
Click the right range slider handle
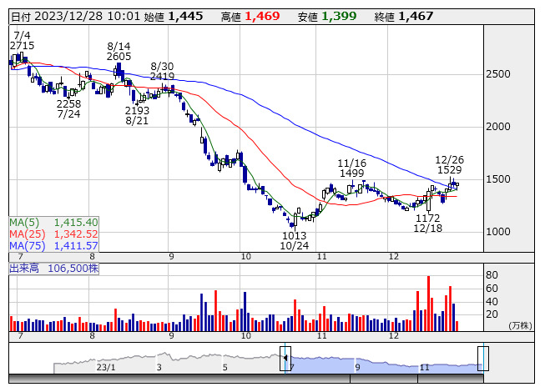point(483,359)
